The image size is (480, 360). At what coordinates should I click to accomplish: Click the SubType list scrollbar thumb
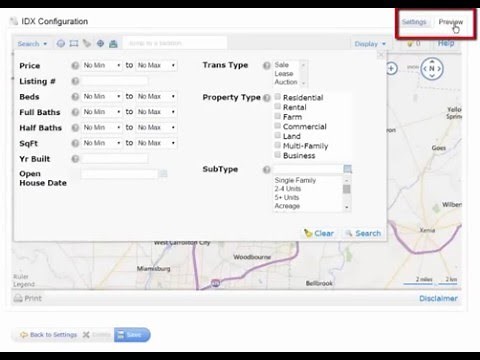click(347, 189)
